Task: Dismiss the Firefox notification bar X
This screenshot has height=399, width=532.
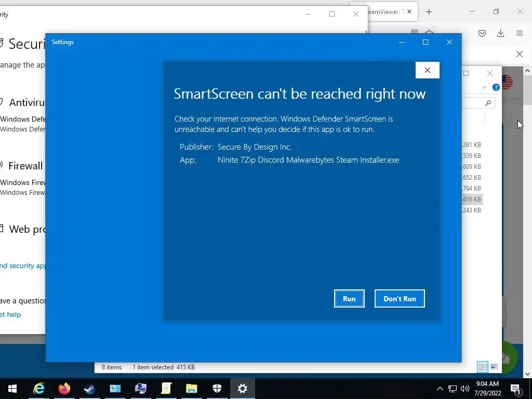Action: [520, 54]
